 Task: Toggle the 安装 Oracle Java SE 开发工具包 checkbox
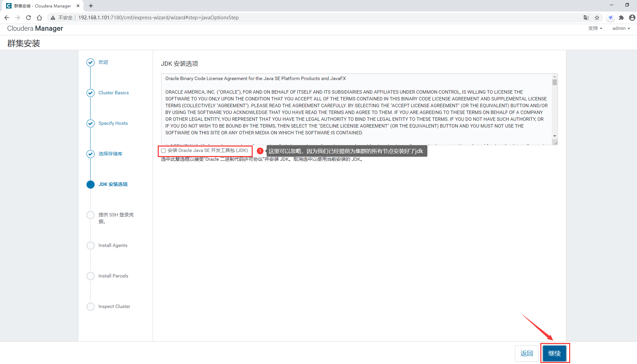[x=163, y=151]
